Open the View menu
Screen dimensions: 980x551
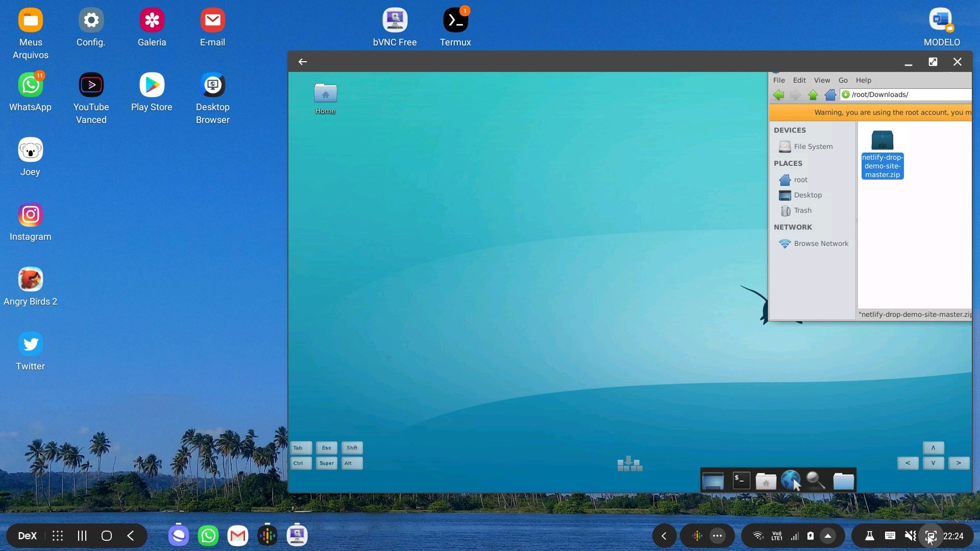tap(822, 80)
